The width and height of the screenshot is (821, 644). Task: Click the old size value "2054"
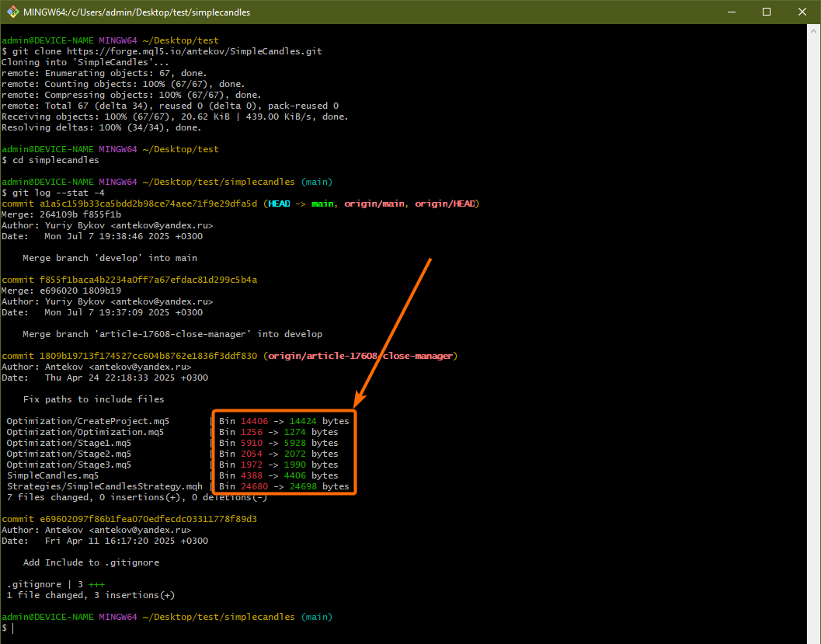pos(252,454)
